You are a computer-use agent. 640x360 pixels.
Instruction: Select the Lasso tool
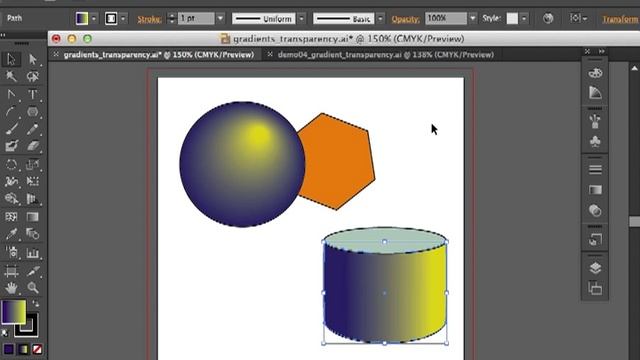[32, 76]
